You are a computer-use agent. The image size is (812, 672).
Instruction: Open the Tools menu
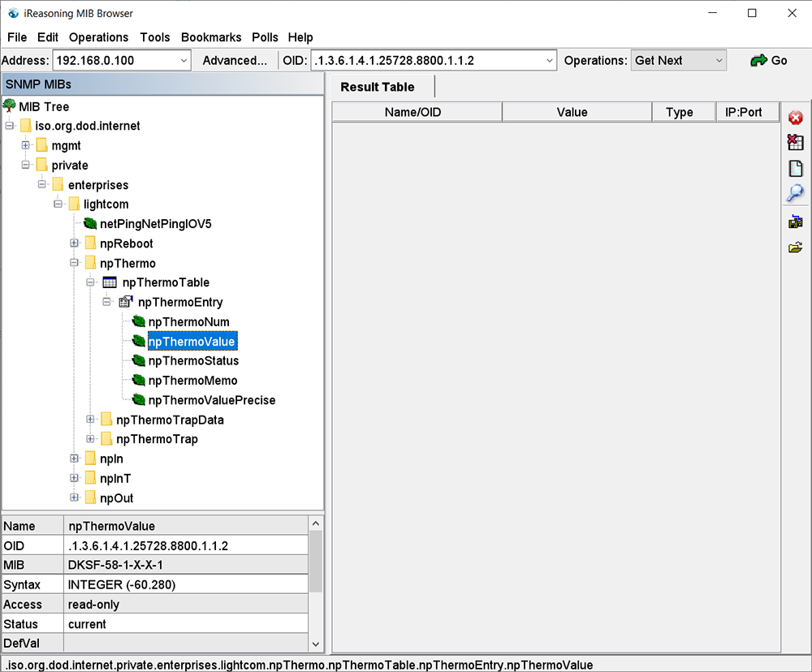155,37
